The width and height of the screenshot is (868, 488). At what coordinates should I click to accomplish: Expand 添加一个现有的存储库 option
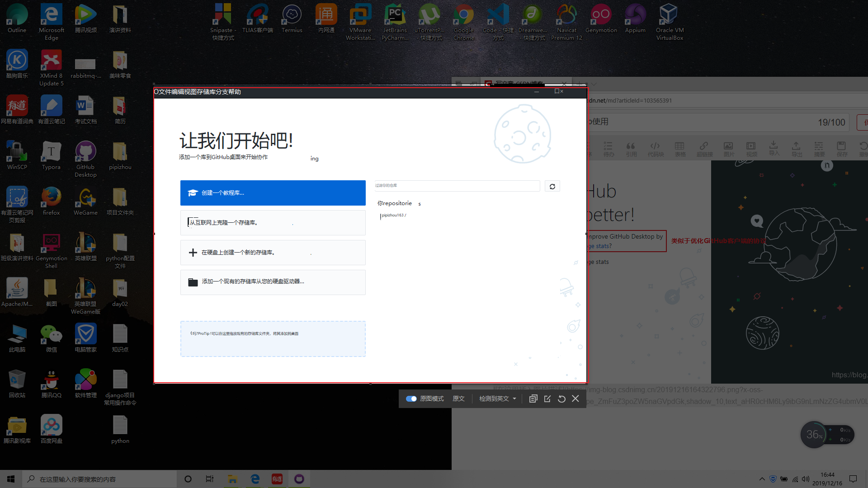pyautogui.click(x=273, y=281)
